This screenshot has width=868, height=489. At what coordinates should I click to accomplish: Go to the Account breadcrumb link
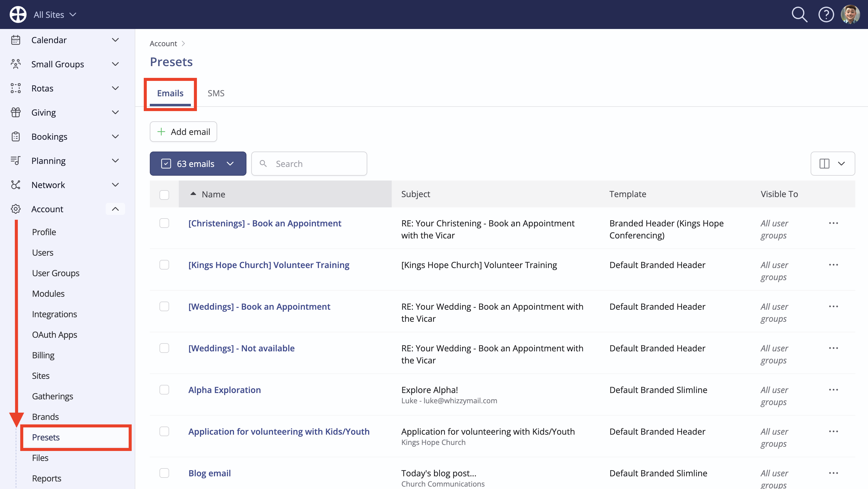coord(163,43)
